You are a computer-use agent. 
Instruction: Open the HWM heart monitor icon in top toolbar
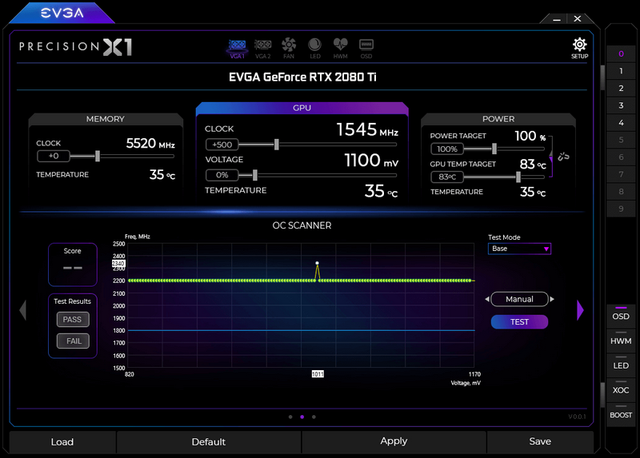[340, 48]
